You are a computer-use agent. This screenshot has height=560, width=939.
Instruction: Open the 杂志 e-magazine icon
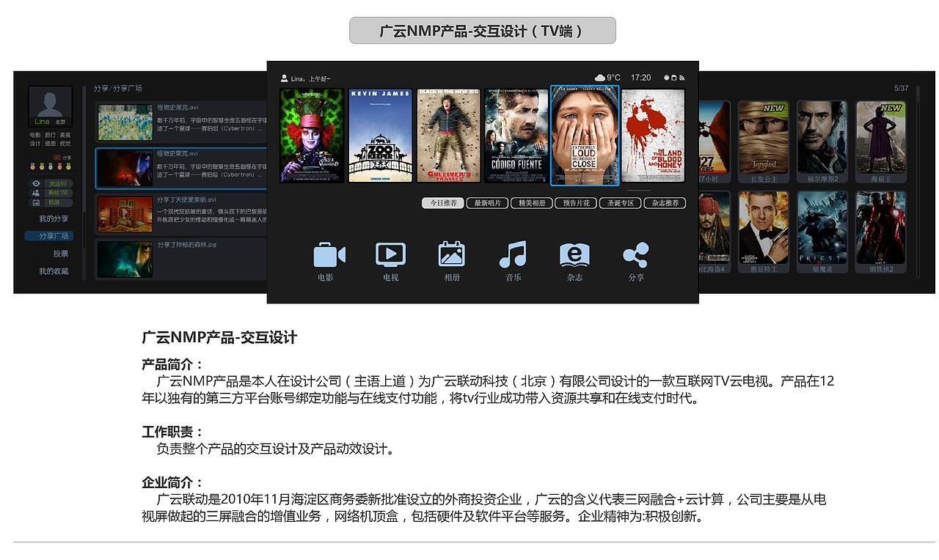(x=574, y=255)
